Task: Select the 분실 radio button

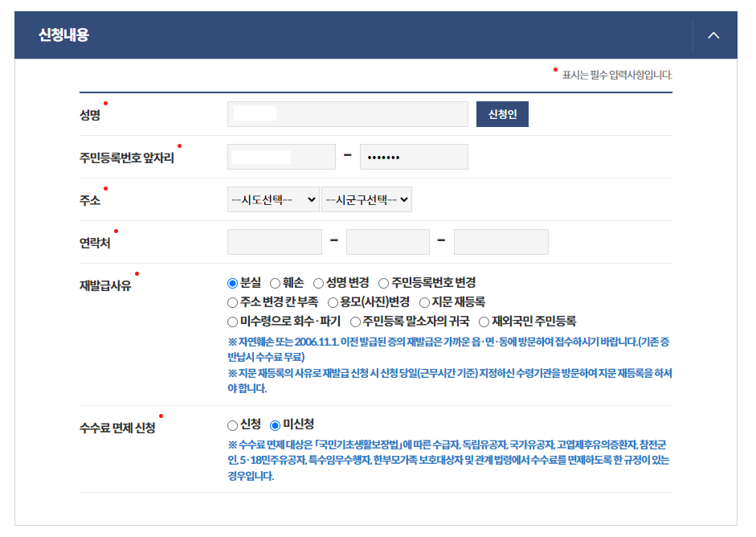Action: point(232,283)
